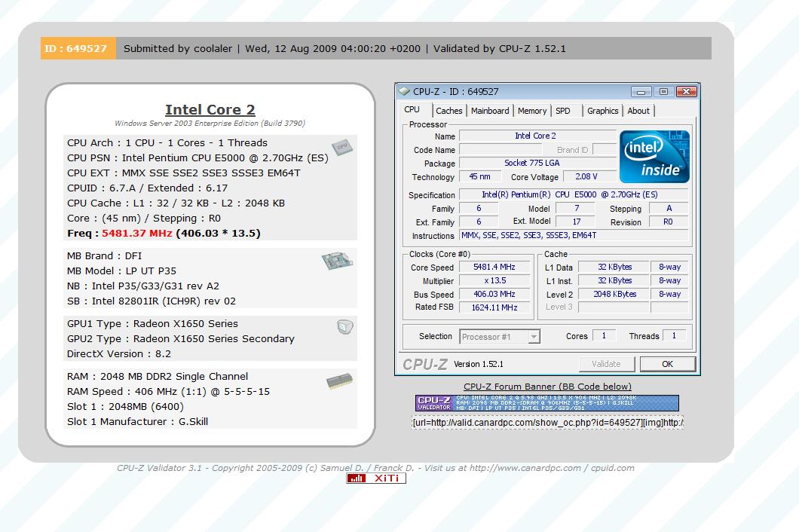This screenshot has width=799, height=532.
Task: Click the Ext. Model 17 field
Action: point(575,222)
